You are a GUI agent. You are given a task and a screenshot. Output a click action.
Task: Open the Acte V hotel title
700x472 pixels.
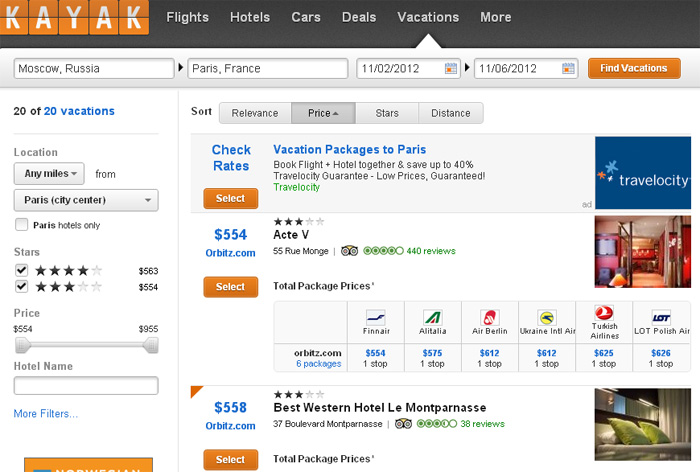point(291,235)
